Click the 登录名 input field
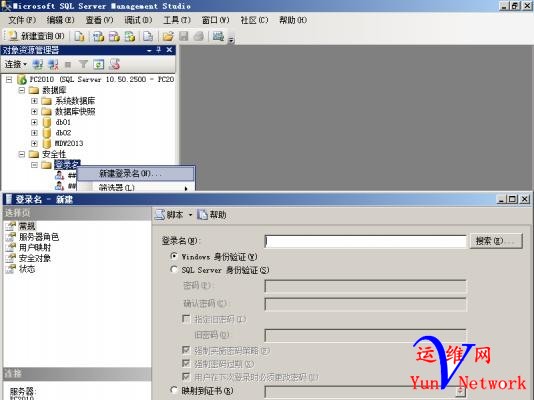534x400 pixels. point(365,241)
